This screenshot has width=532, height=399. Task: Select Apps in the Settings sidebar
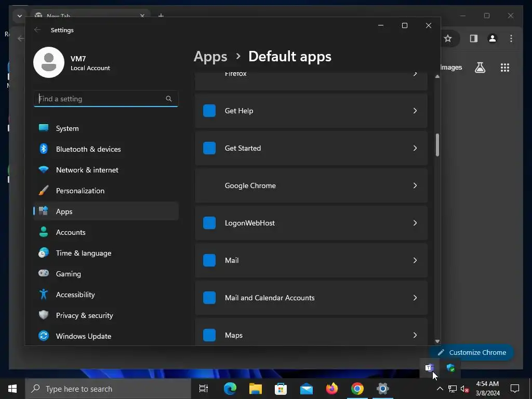(106, 211)
